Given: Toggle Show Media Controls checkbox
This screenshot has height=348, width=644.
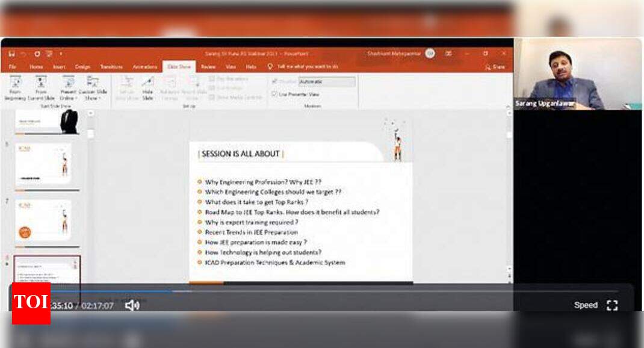Looking at the screenshot, I should (212, 97).
